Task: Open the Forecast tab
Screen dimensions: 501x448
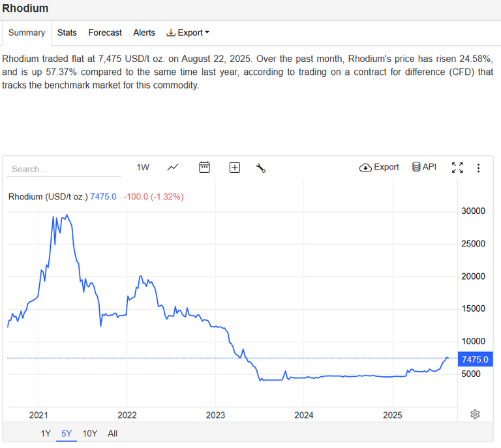Action: click(105, 33)
